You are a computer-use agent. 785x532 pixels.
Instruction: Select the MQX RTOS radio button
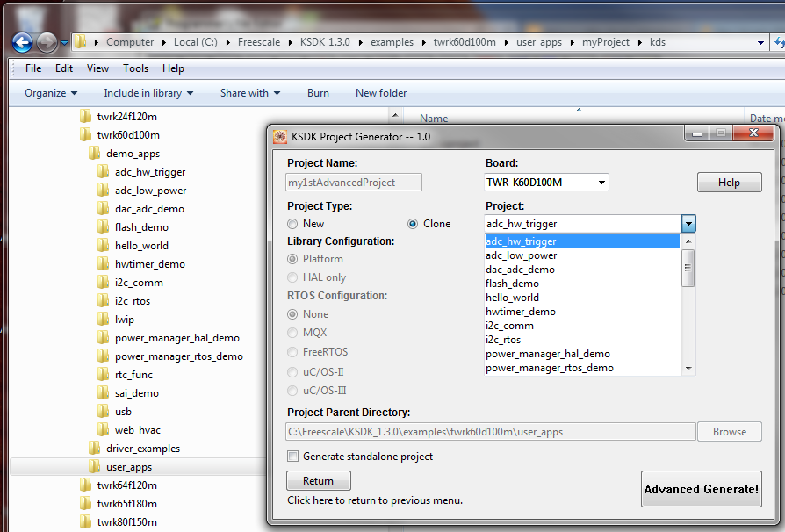tap(292, 333)
